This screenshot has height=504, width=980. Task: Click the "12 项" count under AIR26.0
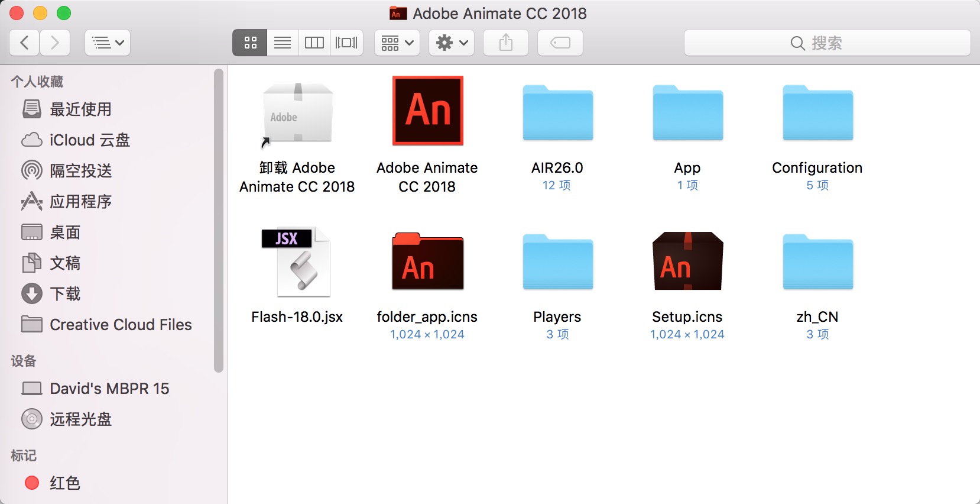[x=557, y=185]
